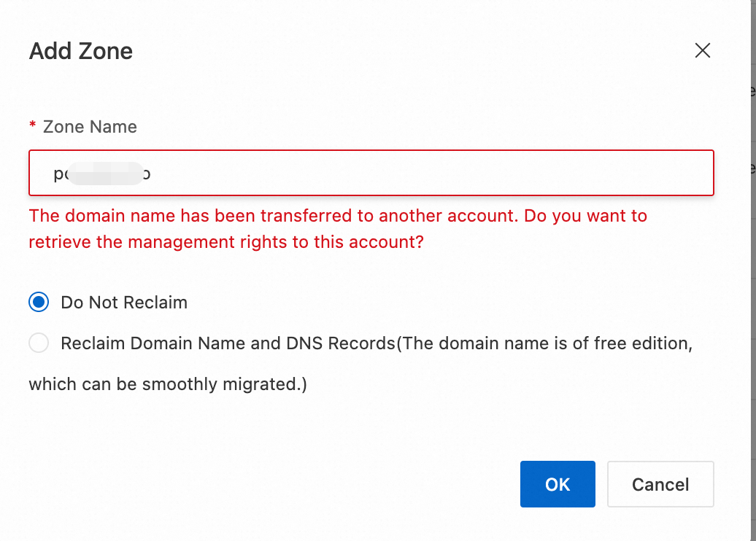Click the red domain transferred error message
This screenshot has height=541, width=756.
pos(219,216)
